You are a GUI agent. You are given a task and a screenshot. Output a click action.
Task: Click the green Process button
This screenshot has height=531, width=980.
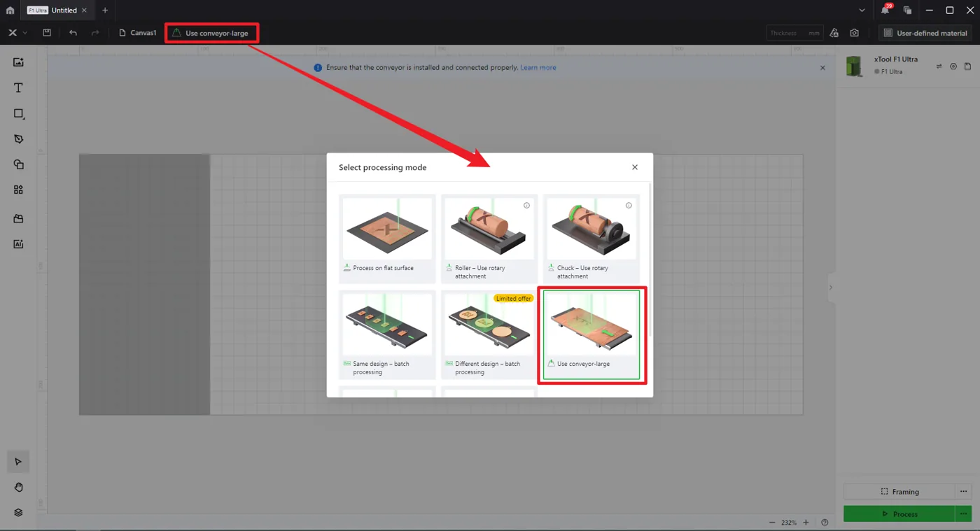[899, 514]
